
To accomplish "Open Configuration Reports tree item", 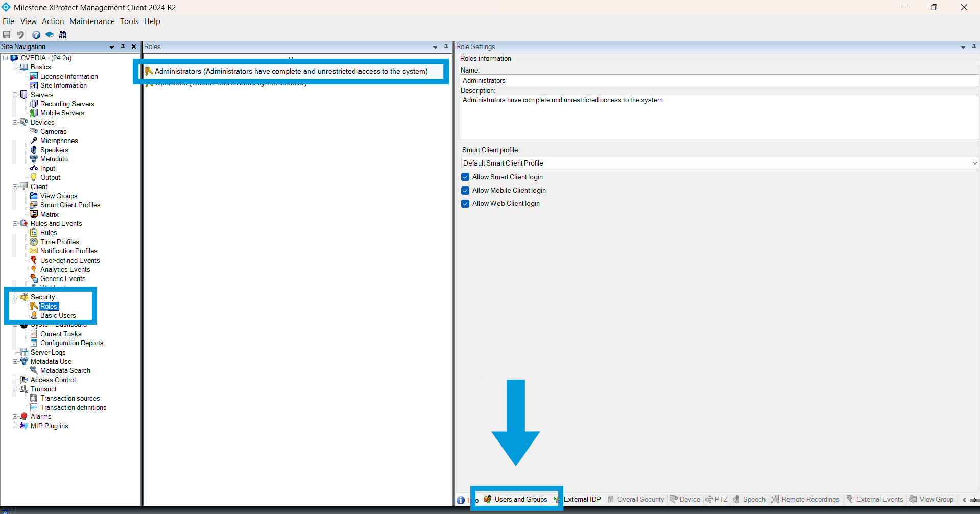I will (71, 343).
